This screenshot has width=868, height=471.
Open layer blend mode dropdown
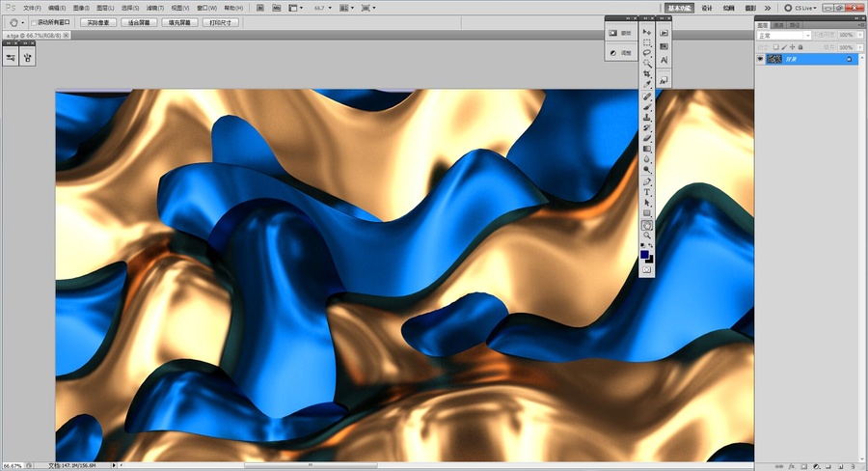point(784,36)
